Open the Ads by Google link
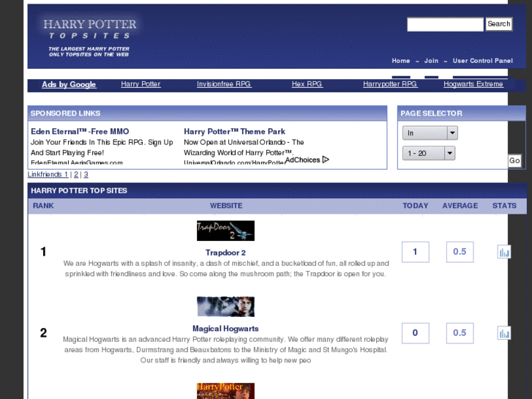Viewport: 532px width, 399px height. point(69,84)
